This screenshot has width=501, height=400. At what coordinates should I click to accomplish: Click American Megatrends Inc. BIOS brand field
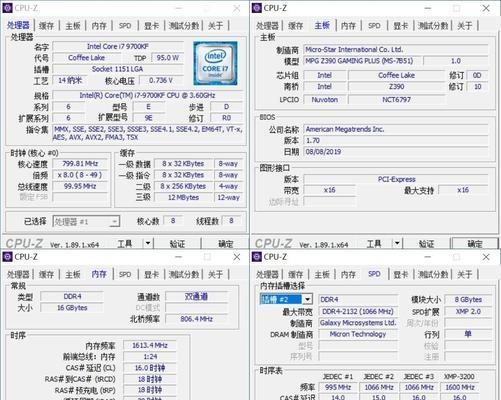coord(396,129)
